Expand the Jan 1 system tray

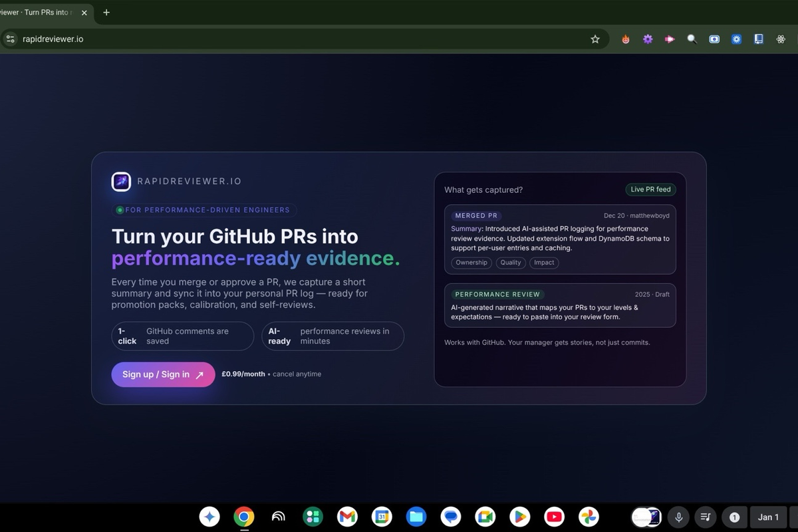pyautogui.click(x=768, y=517)
